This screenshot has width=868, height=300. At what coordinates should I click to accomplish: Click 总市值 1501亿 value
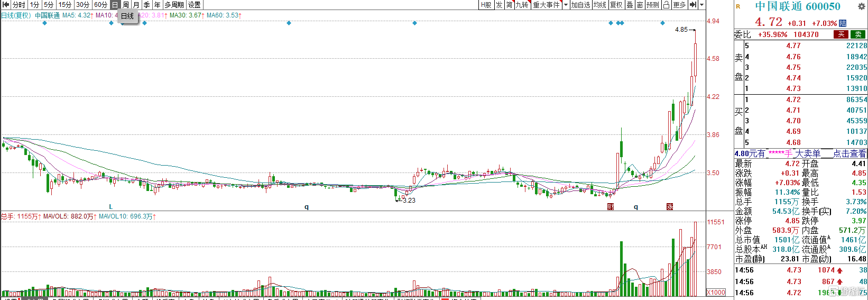pos(787,240)
